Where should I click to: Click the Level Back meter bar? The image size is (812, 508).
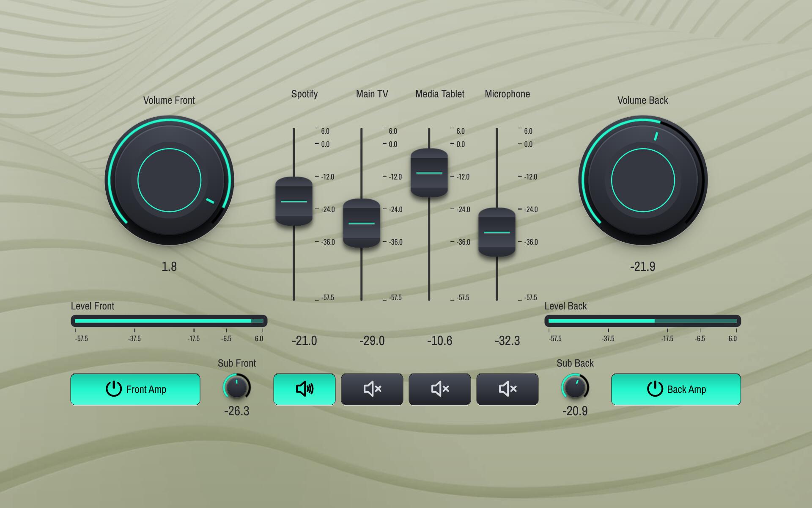[x=642, y=321]
